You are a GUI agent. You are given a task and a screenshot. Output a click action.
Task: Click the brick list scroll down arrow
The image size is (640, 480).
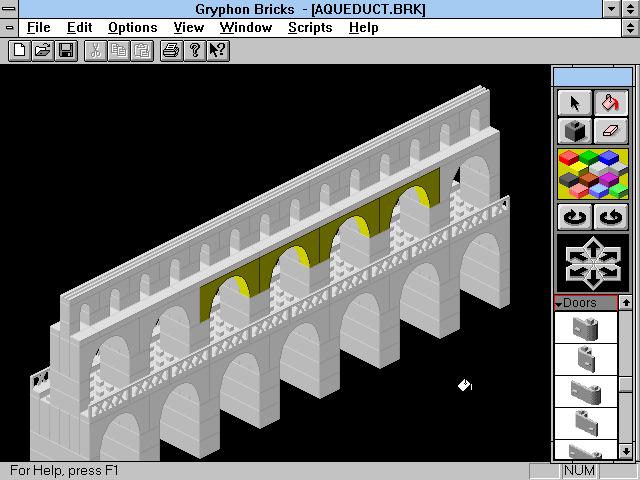(x=626, y=451)
